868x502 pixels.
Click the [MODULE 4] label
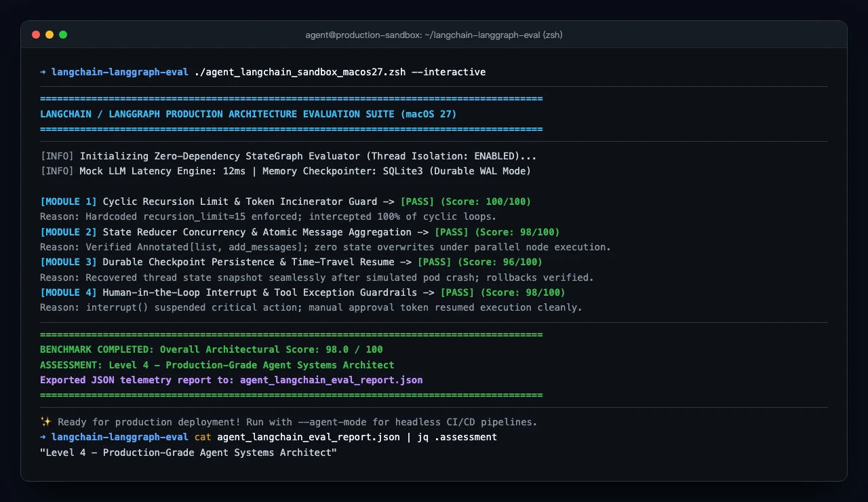(x=68, y=292)
